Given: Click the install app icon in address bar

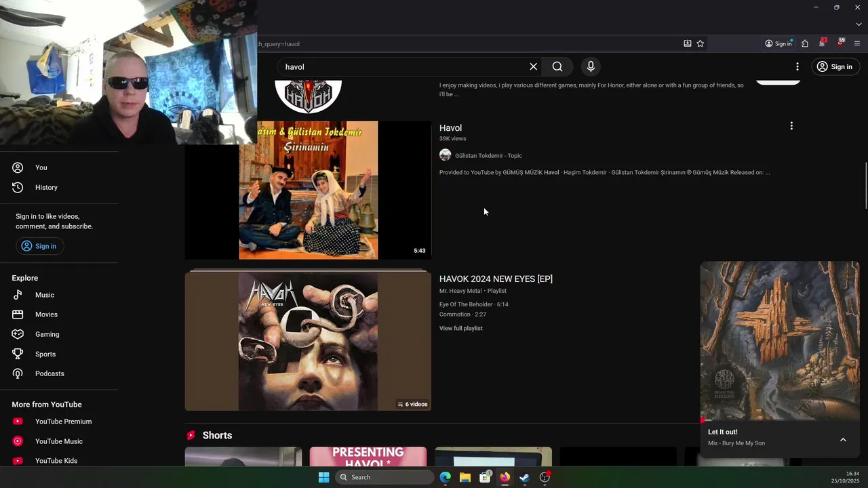Looking at the screenshot, I should [688, 43].
